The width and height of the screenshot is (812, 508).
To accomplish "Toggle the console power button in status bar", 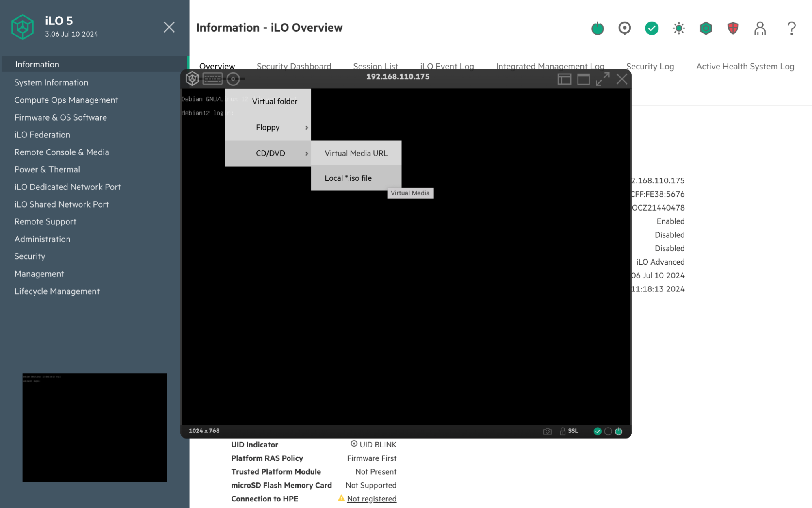I will [x=619, y=431].
